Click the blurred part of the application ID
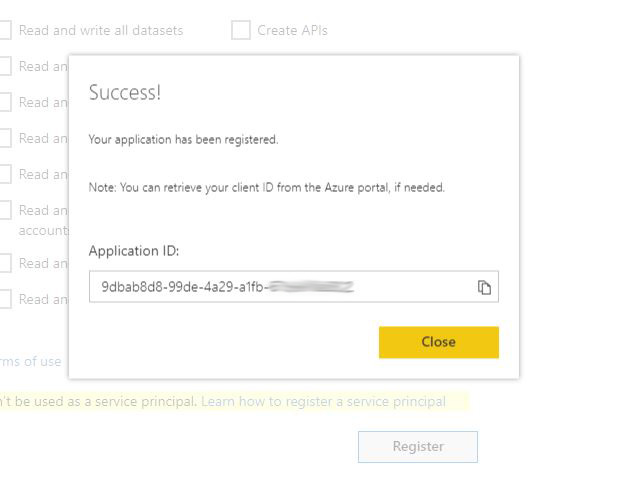Screen dimensions: 624x487 click(313, 287)
